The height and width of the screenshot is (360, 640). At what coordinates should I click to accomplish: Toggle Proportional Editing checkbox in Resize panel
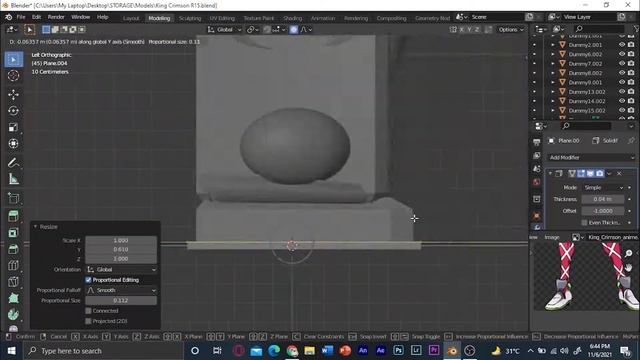pos(88,280)
